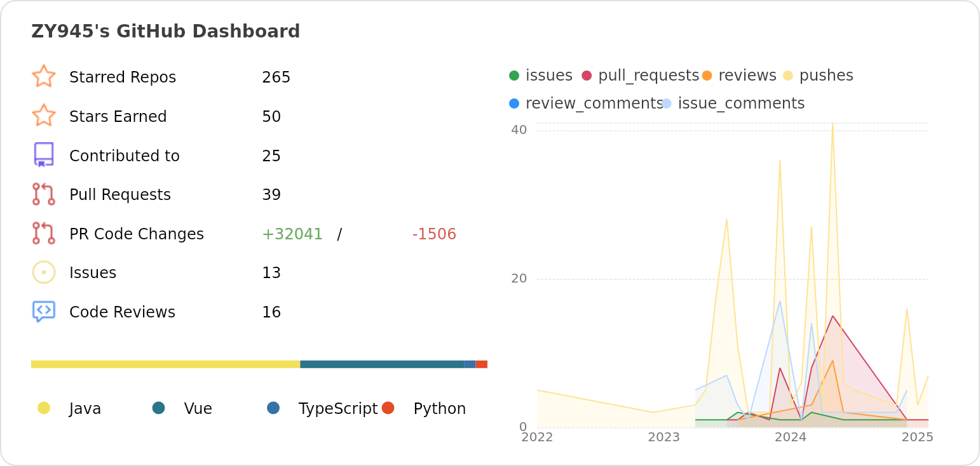Click the Python language label

pos(440,409)
